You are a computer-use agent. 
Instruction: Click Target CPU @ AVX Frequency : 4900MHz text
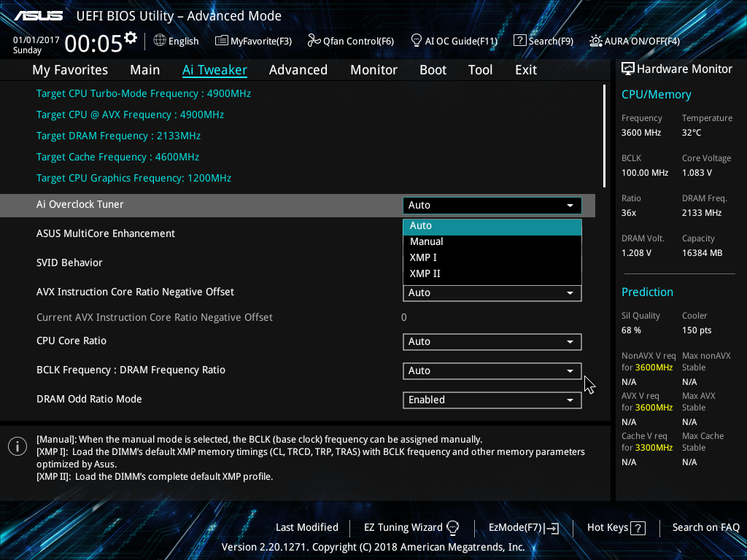coord(130,114)
